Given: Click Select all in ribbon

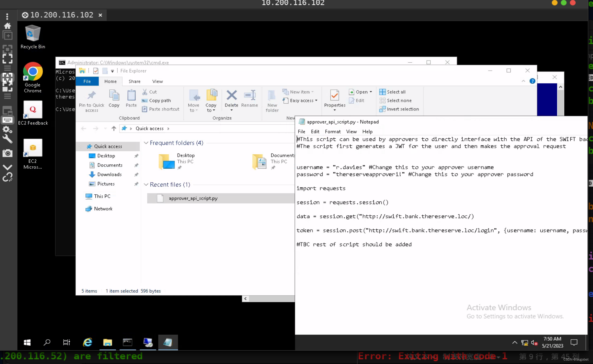Looking at the screenshot, I should tap(392, 92).
